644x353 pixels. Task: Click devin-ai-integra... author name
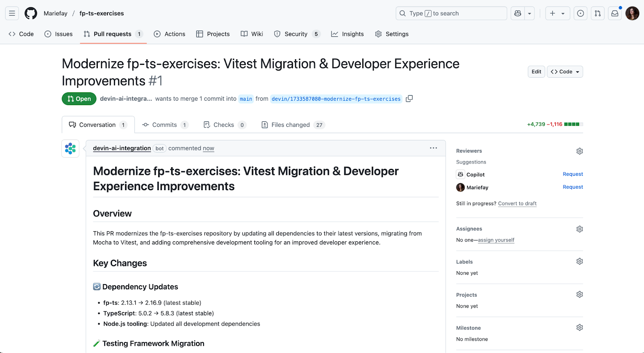[x=126, y=99]
